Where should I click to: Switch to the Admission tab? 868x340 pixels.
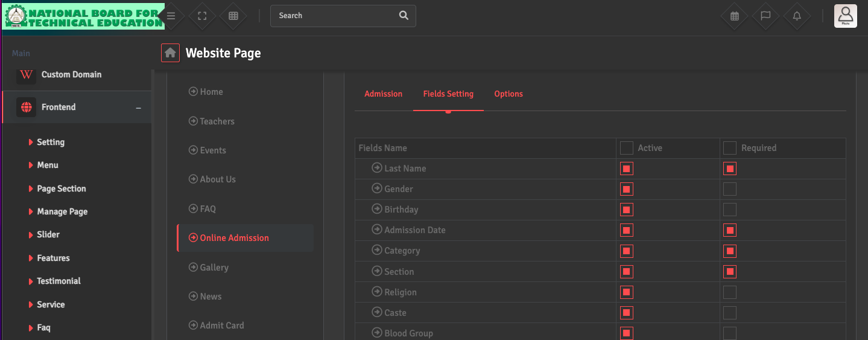(x=383, y=94)
